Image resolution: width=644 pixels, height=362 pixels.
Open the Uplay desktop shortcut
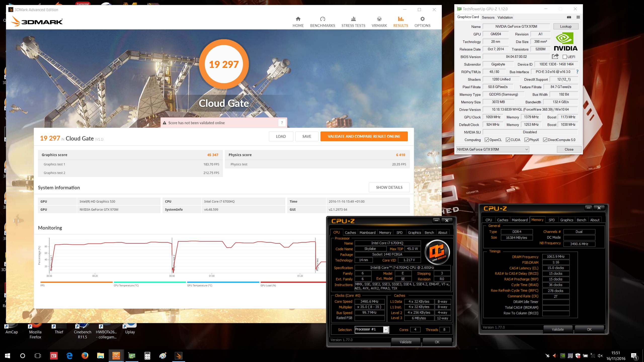tap(130, 329)
